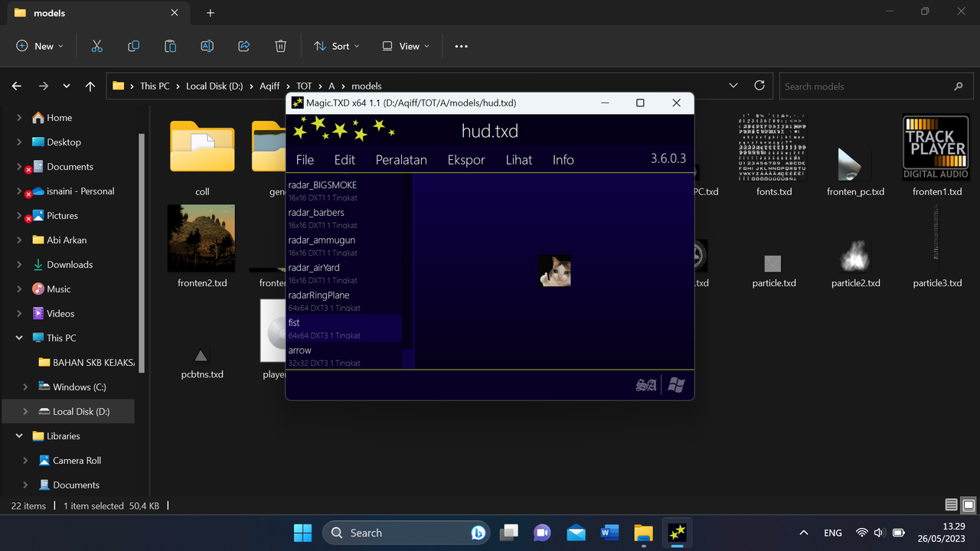Click This PC in the address breadcrumb

155,86
